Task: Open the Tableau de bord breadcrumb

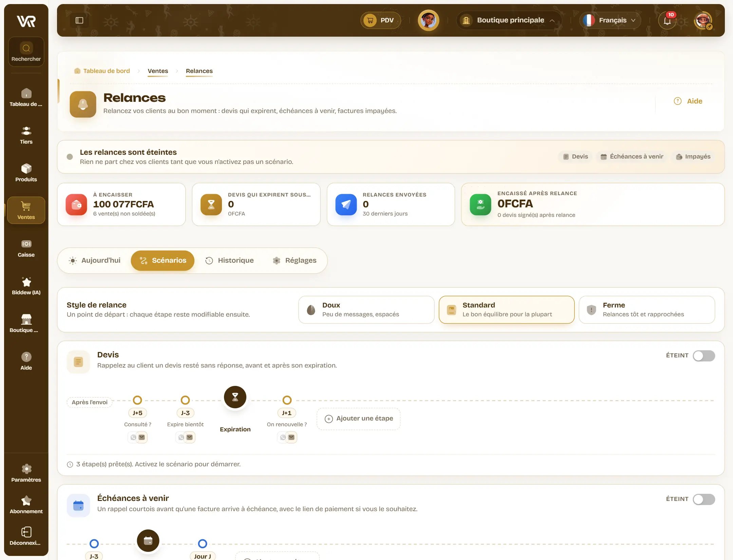Action: click(x=102, y=71)
